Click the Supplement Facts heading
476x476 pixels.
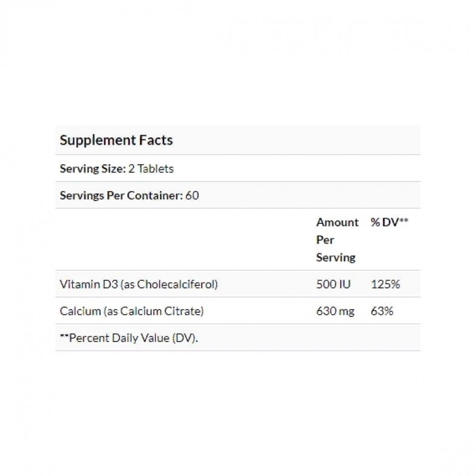click(x=116, y=140)
